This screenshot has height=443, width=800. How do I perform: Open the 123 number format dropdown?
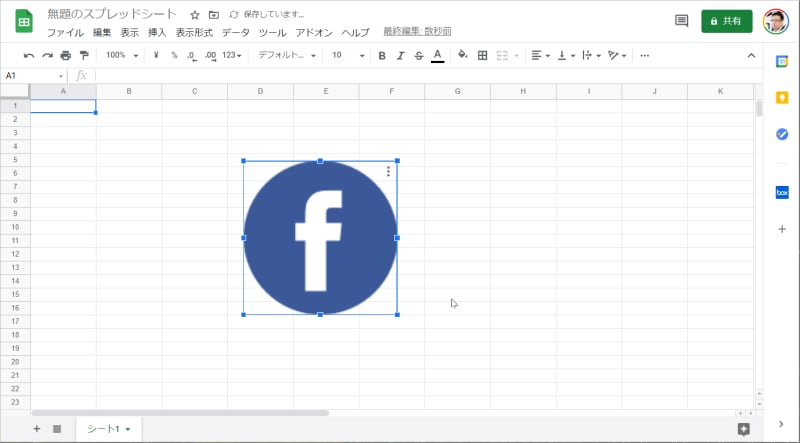tap(232, 55)
